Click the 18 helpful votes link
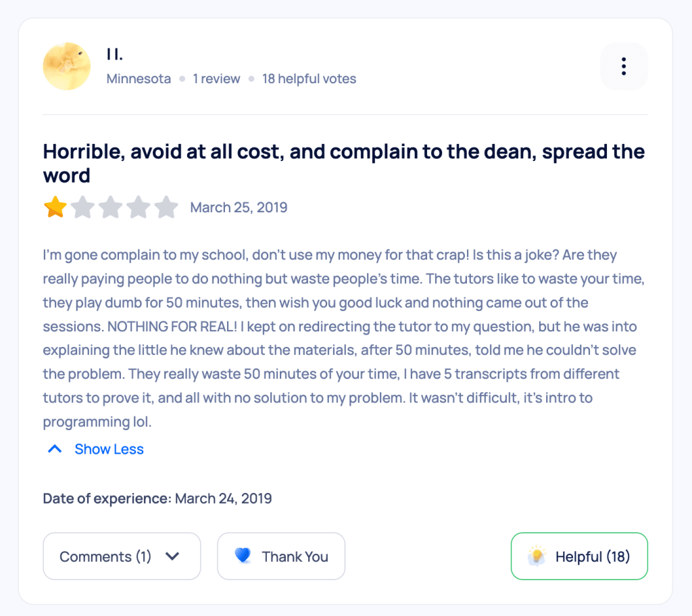Viewport: 692px width, 616px height. click(309, 78)
